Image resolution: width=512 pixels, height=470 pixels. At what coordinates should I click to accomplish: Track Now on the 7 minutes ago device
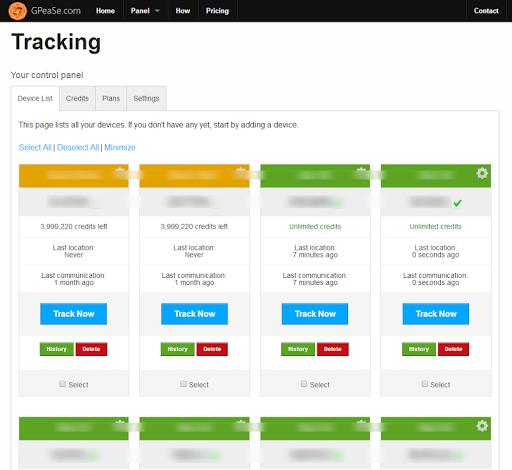(x=315, y=314)
